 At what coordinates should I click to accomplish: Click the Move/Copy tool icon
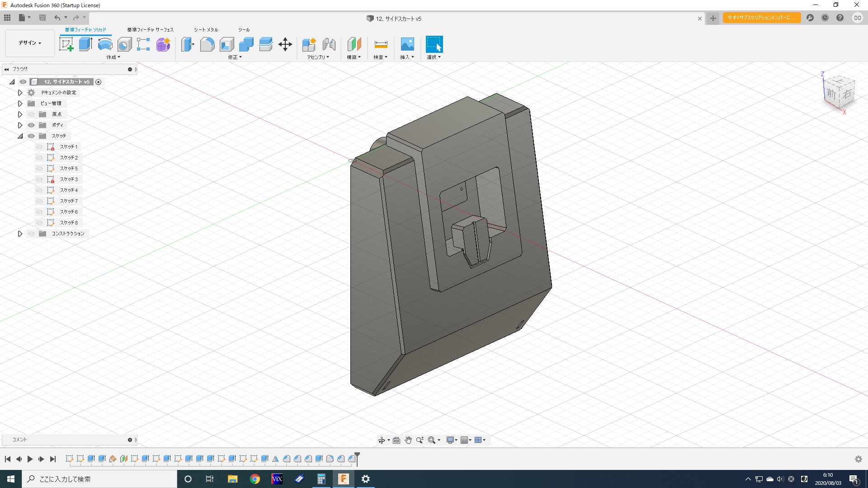click(285, 44)
